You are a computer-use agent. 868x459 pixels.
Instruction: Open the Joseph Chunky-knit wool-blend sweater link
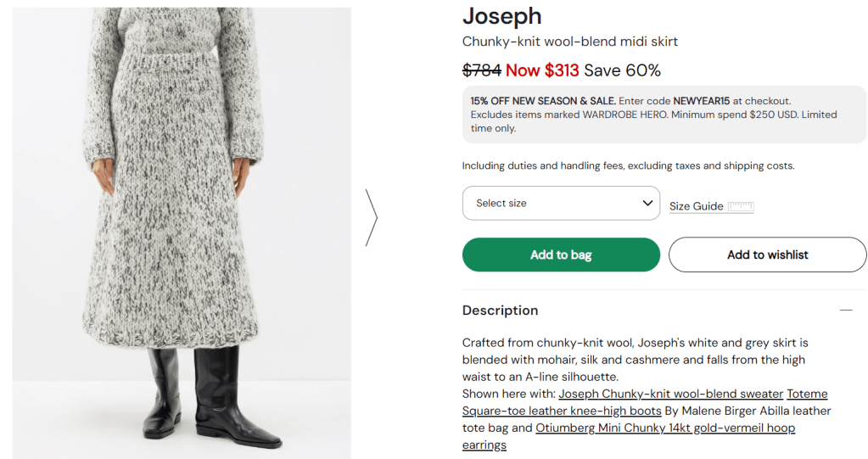670,394
